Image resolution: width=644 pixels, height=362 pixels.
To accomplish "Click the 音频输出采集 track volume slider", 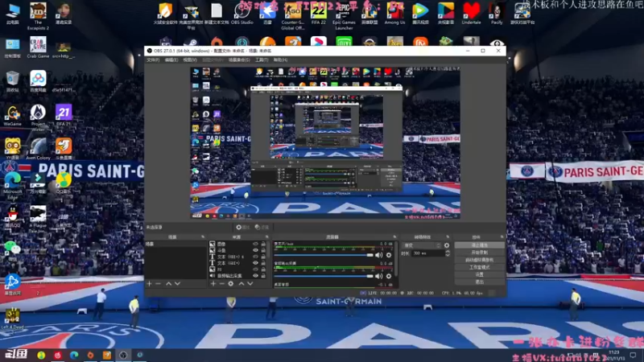I will pos(324,276).
